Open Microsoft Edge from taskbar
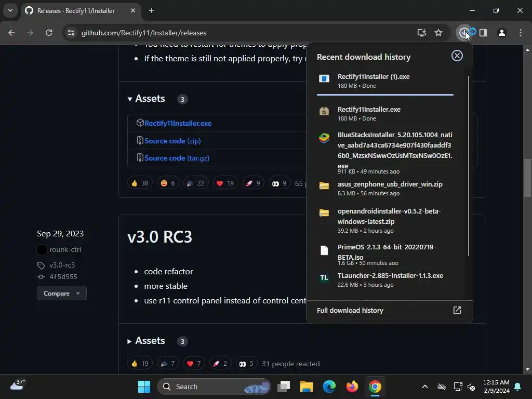This screenshot has height=399, width=532. pyautogui.click(x=329, y=387)
